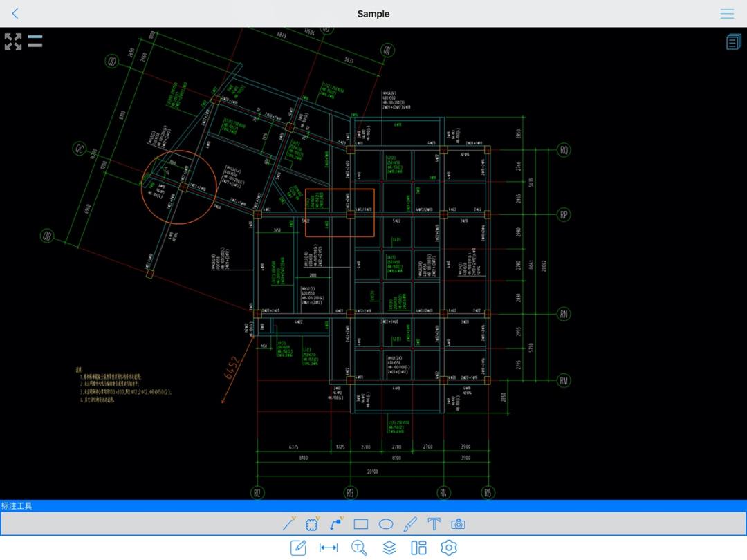747x560 pixels.
Task: Choose the leader arrow annotation tool
Action: tap(336, 524)
